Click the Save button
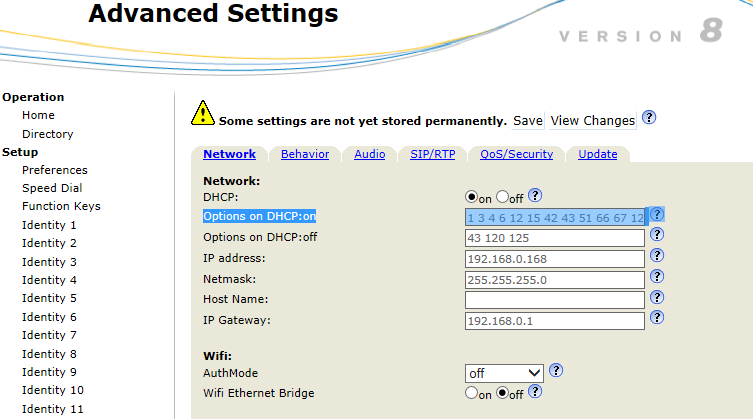 528,121
